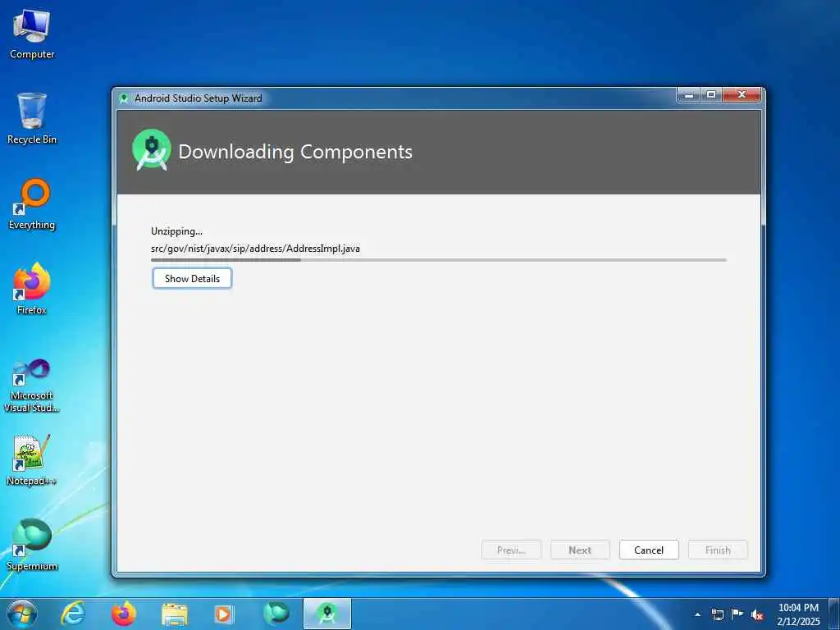
Task: Click the Show desktop strip
Action: point(834,614)
